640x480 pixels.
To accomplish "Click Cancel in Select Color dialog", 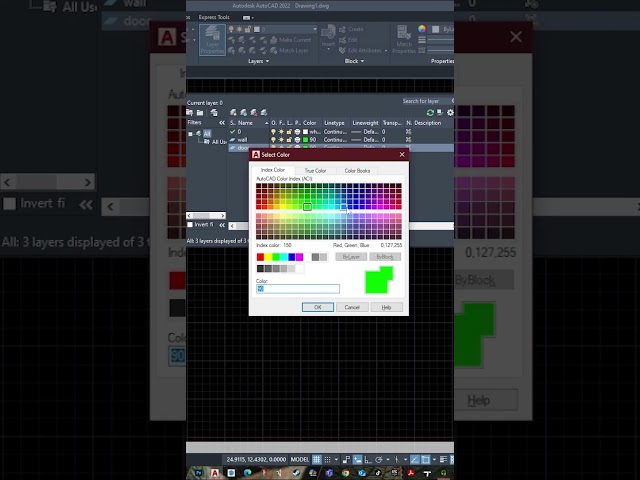I will (x=352, y=307).
